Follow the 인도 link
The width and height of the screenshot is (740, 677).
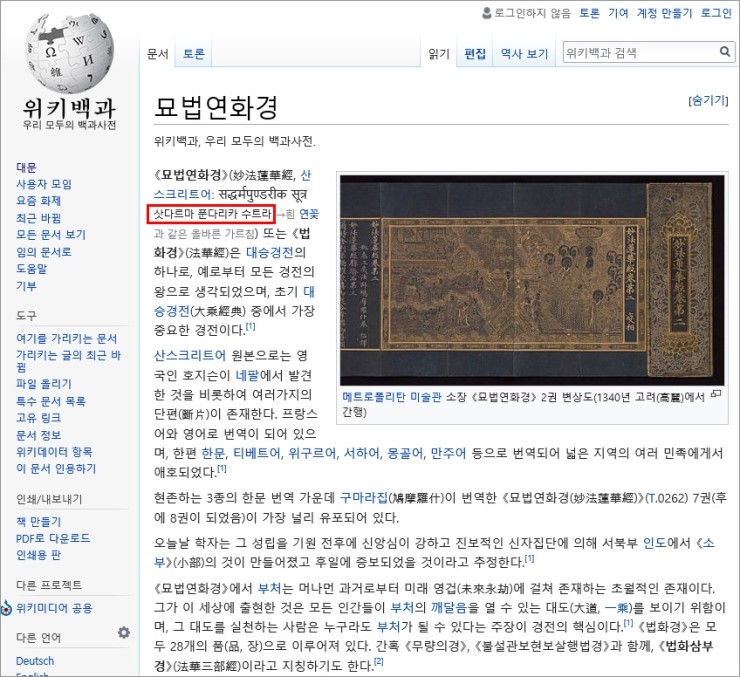[x=655, y=543]
